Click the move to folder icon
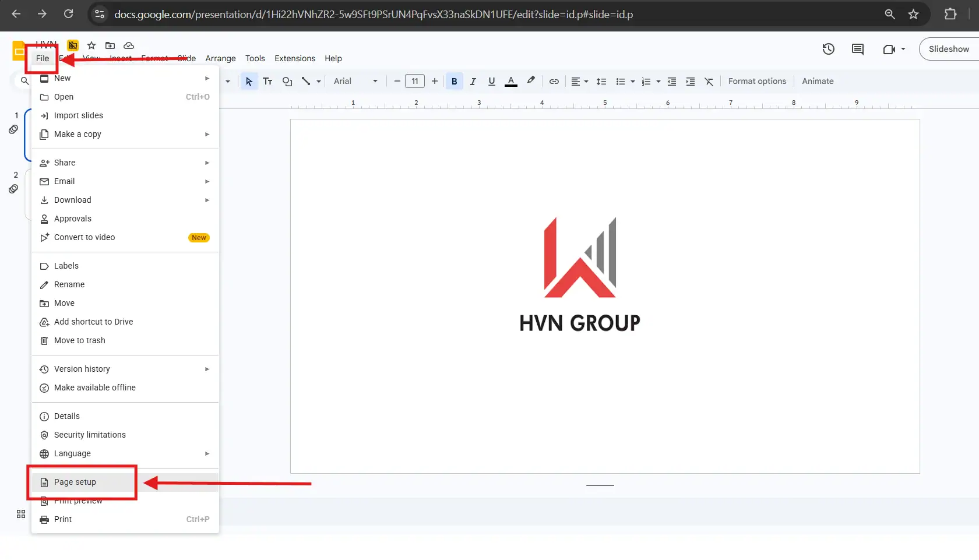 (x=110, y=45)
